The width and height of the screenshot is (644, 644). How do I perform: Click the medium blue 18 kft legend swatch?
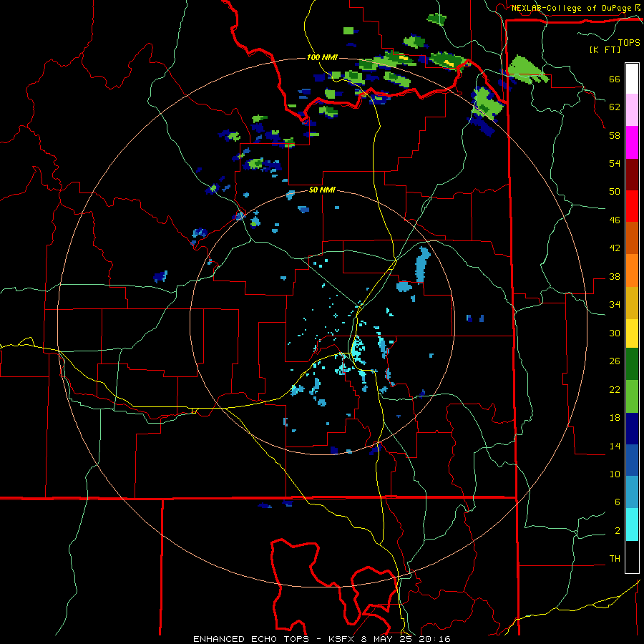point(632,460)
